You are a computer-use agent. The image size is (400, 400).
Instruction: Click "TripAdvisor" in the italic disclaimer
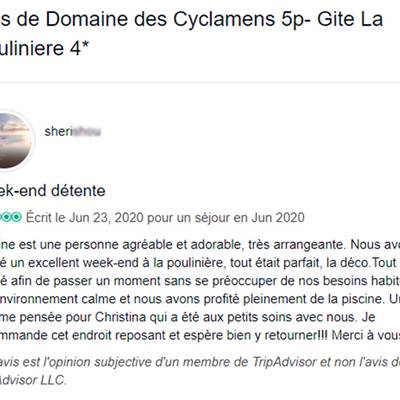click(x=284, y=362)
